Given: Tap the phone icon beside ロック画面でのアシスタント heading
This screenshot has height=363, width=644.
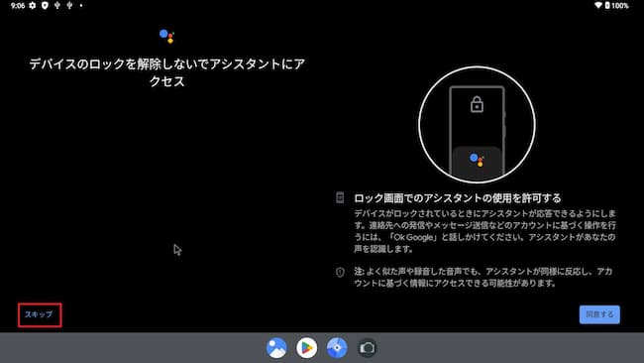Looking at the screenshot, I should pos(340,197).
